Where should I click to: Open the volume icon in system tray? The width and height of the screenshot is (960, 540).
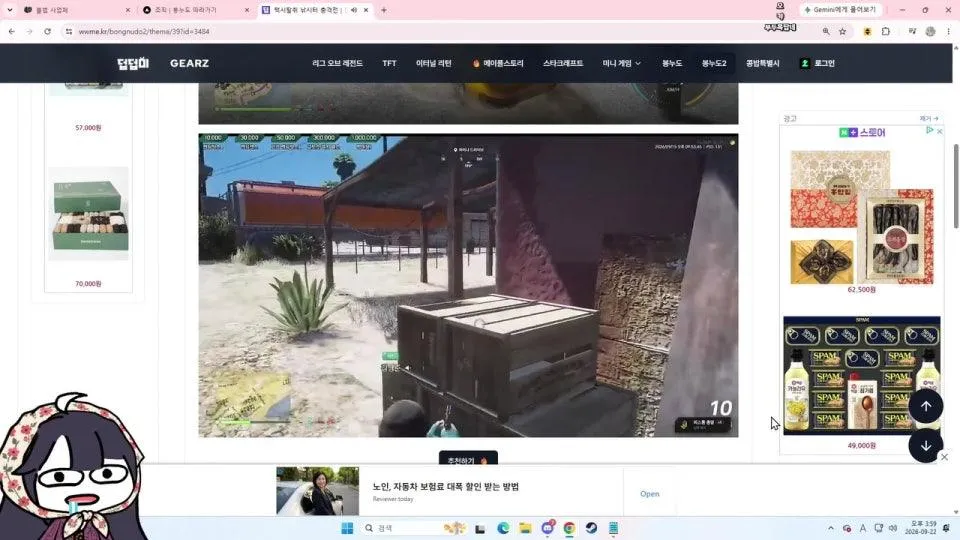(x=893, y=528)
